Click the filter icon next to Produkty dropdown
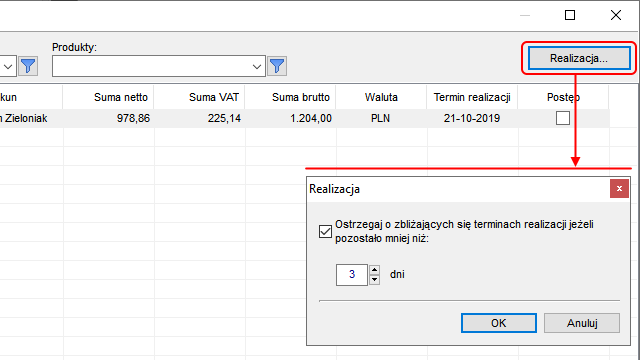Screen dimensions: 640x360 (x=277, y=66)
